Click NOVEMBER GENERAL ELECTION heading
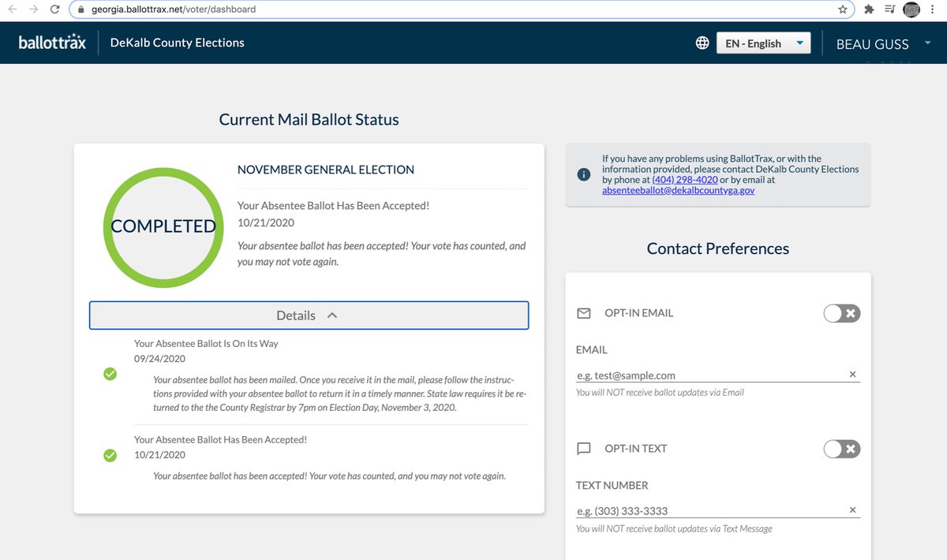The width and height of the screenshot is (947, 560). pyautogui.click(x=326, y=170)
